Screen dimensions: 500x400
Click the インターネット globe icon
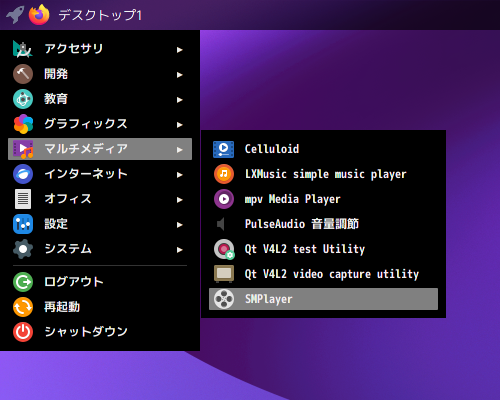23,174
